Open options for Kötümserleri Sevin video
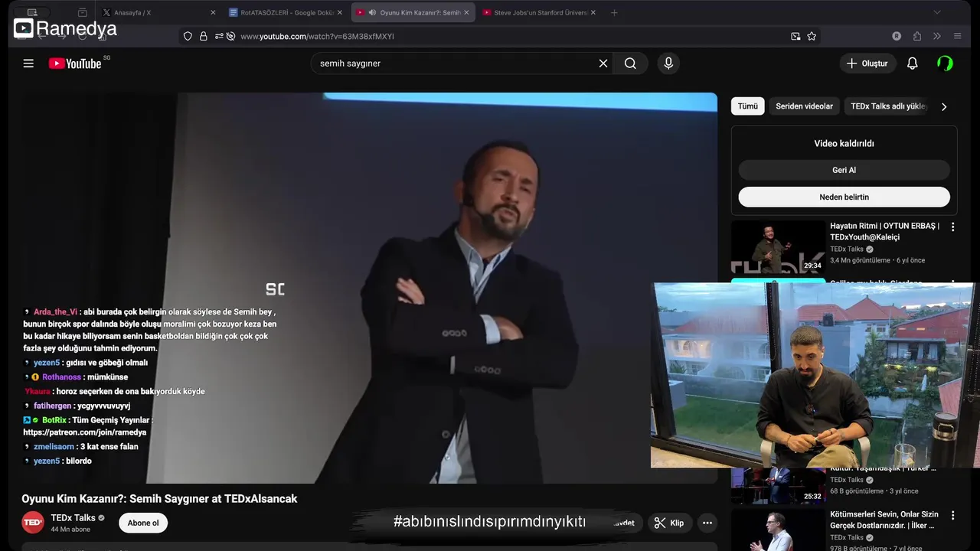This screenshot has height=551, width=980. pyautogui.click(x=953, y=516)
